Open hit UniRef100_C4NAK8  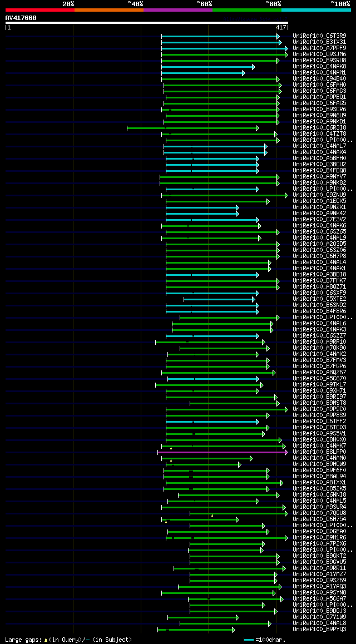[x=319, y=67]
